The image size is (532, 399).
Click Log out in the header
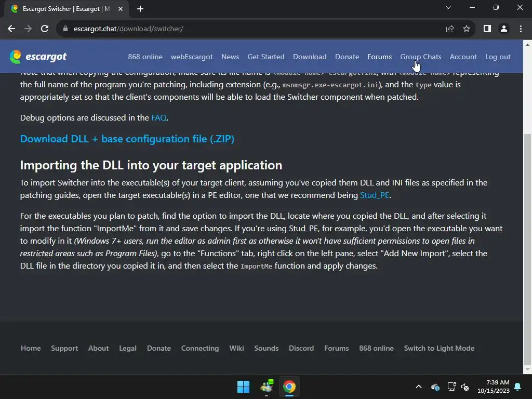[x=498, y=57]
